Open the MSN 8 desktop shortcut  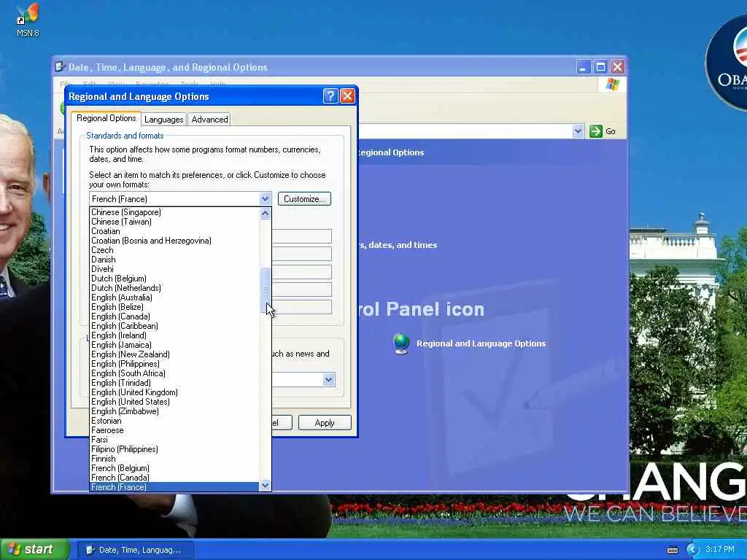pos(27,20)
